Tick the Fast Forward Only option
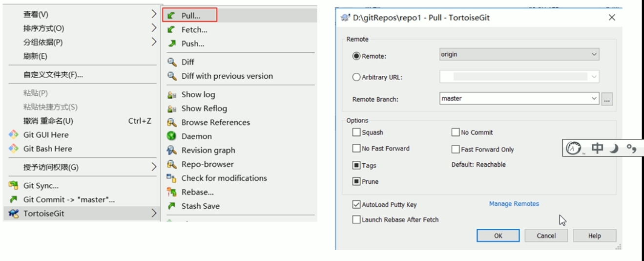The height and width of the screenshot is (261, 644). [456, 150]
